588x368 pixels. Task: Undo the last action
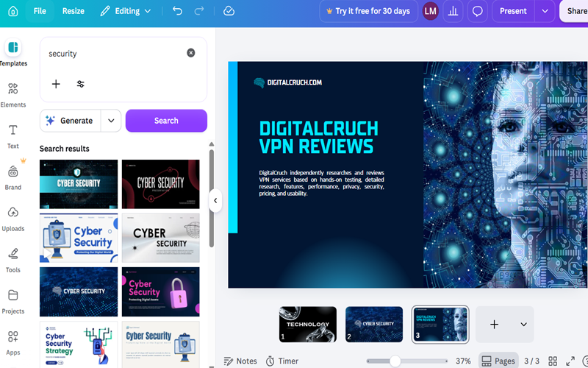coord(177,11)
